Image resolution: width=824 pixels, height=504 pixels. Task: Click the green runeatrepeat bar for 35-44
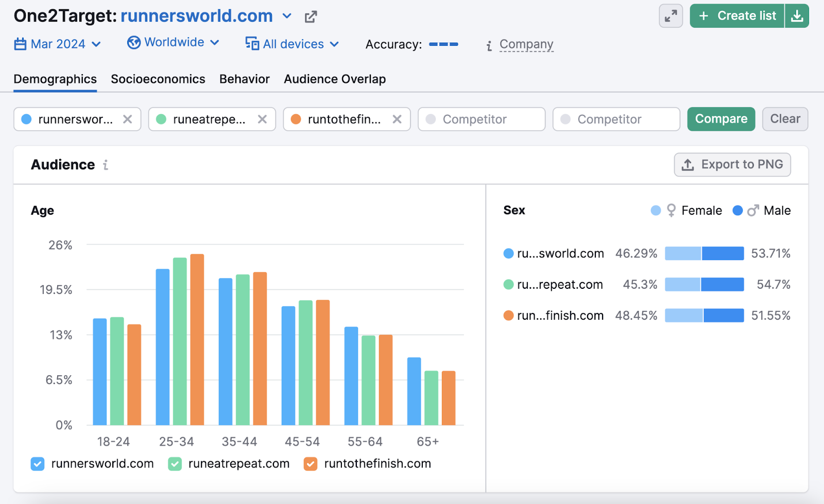click(x=243, y=350)
